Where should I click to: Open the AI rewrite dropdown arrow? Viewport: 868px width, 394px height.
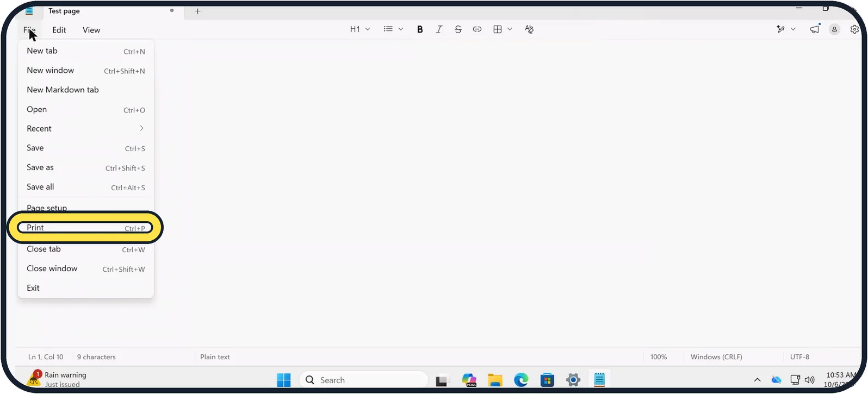point(793,29)
